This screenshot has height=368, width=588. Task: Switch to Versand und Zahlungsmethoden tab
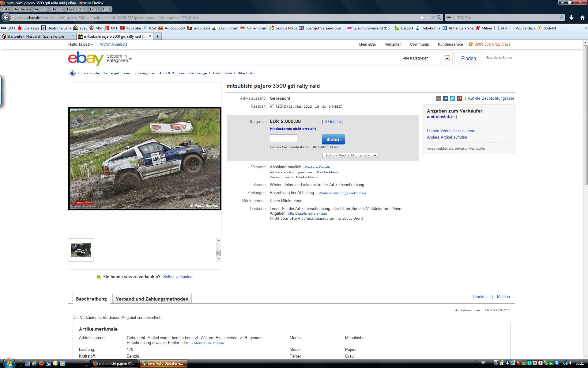click(x=152, y=299)
